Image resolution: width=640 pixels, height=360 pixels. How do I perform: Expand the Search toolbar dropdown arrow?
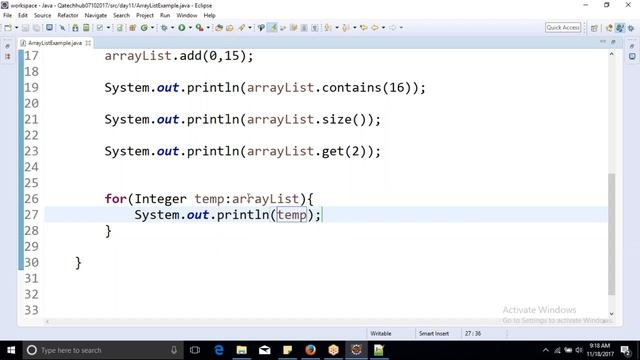(x=250, y=28)
